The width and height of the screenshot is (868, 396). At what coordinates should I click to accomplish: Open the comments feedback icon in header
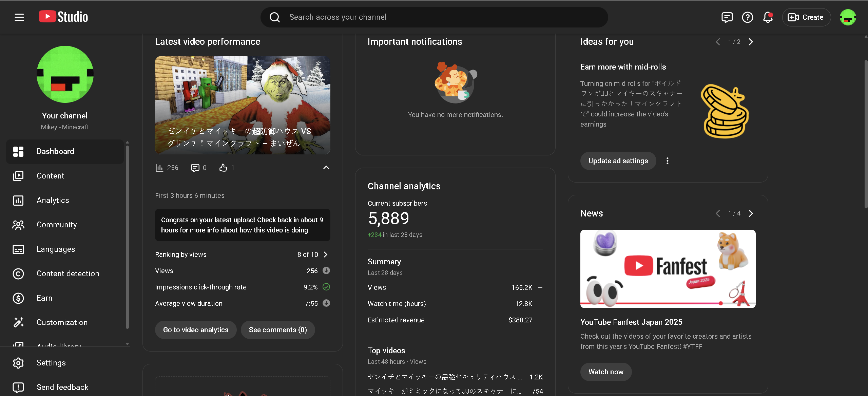[727, 17]
